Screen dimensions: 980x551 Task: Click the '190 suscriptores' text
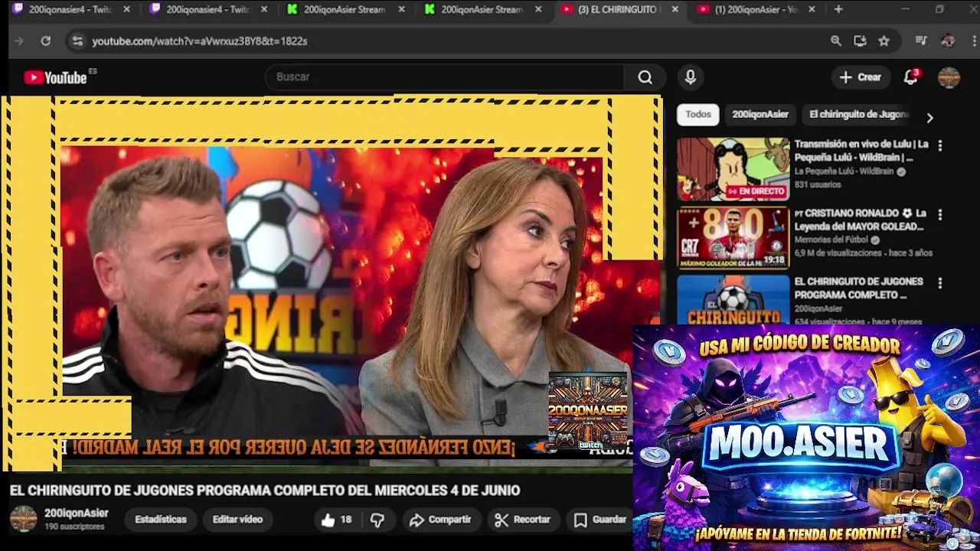coord(74,527)
